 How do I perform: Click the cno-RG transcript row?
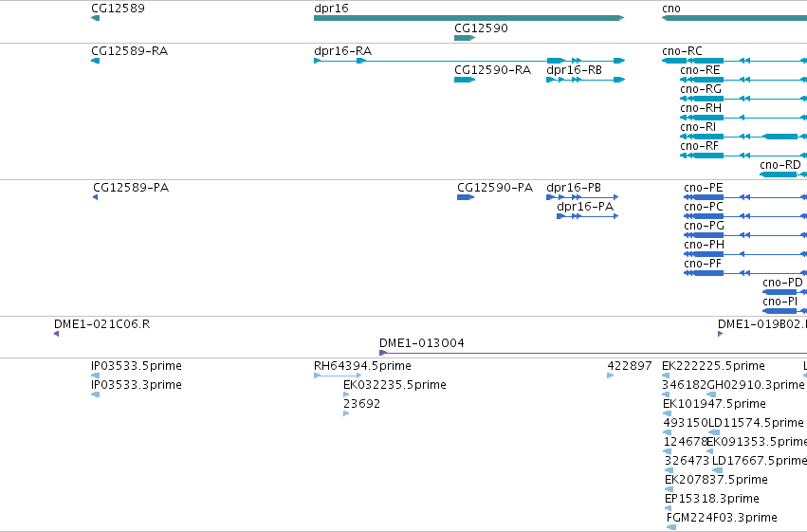pos(743,99)
